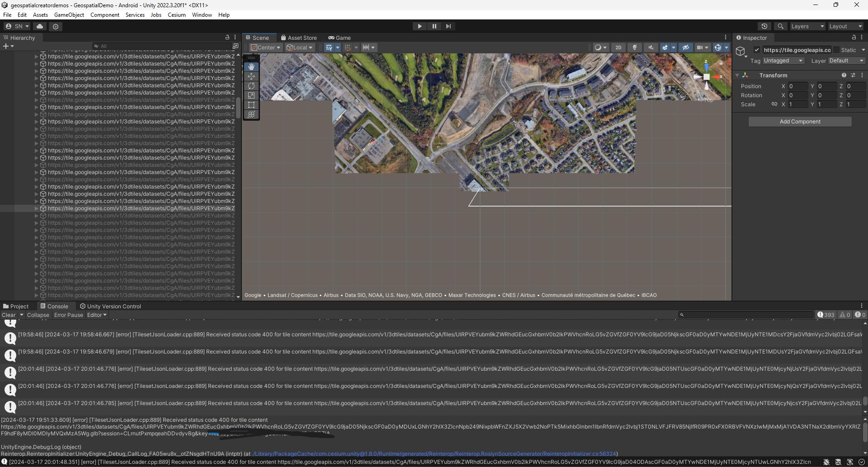Select the Transform tool in scene toolbar
868x467 pixels.
[251, 114]
